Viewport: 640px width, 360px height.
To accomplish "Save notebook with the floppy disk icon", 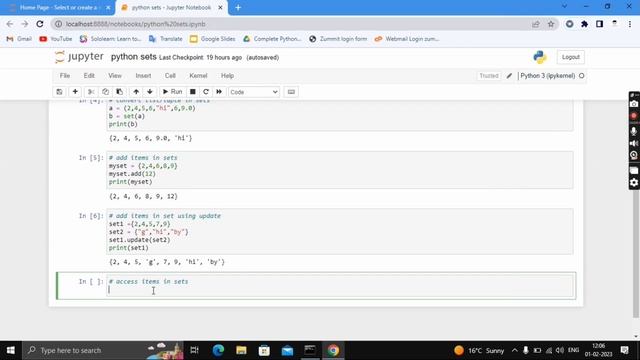I will click(x=59, y=92).
